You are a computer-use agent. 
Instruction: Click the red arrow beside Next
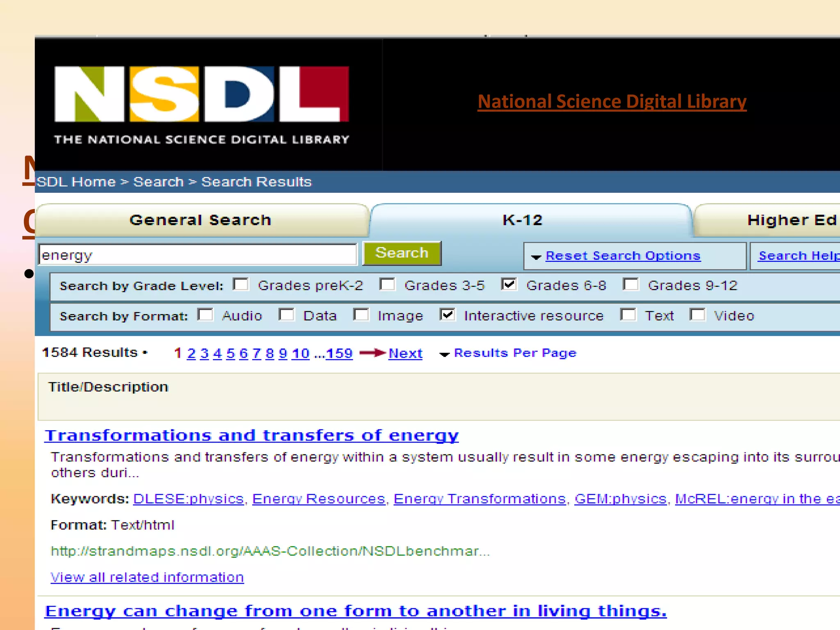click(x=372, y=353)
